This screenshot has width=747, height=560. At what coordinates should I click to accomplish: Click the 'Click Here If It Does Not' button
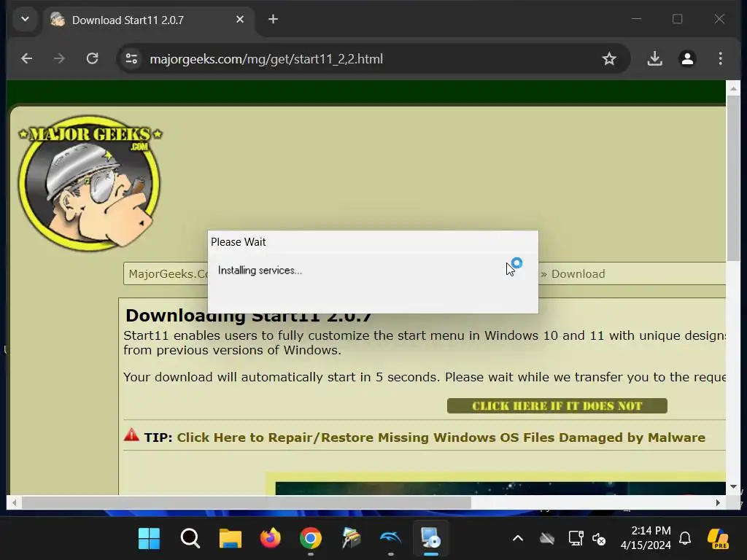pyautogui.click(x=557, y=405)
